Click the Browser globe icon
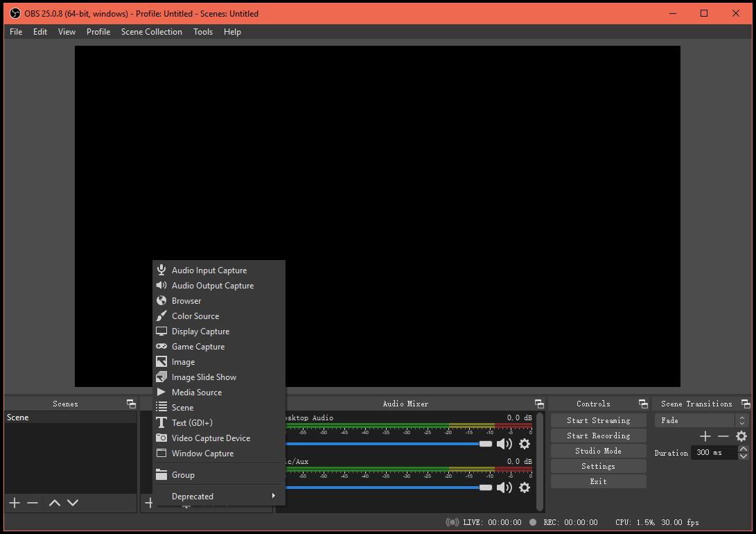This screenshot has width=756, height=534. click(161, 300)
